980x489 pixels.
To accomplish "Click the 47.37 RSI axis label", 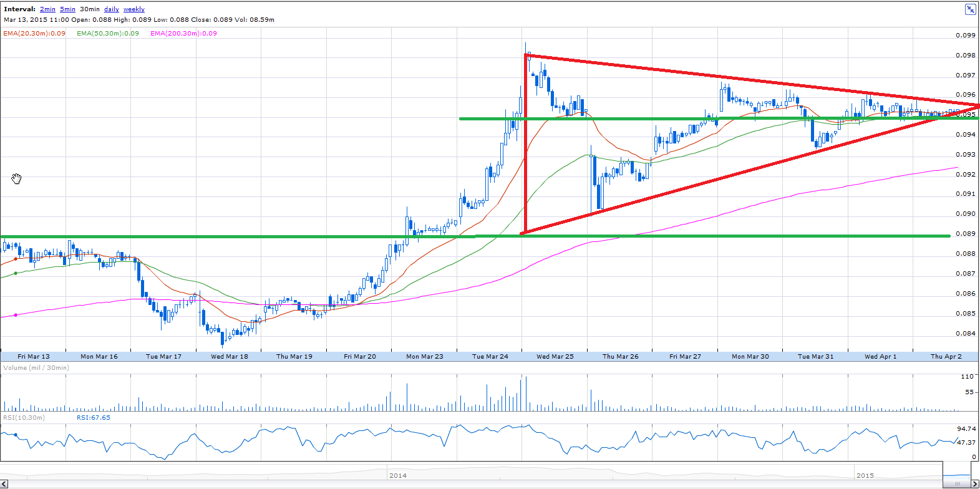I will (966, 443).
